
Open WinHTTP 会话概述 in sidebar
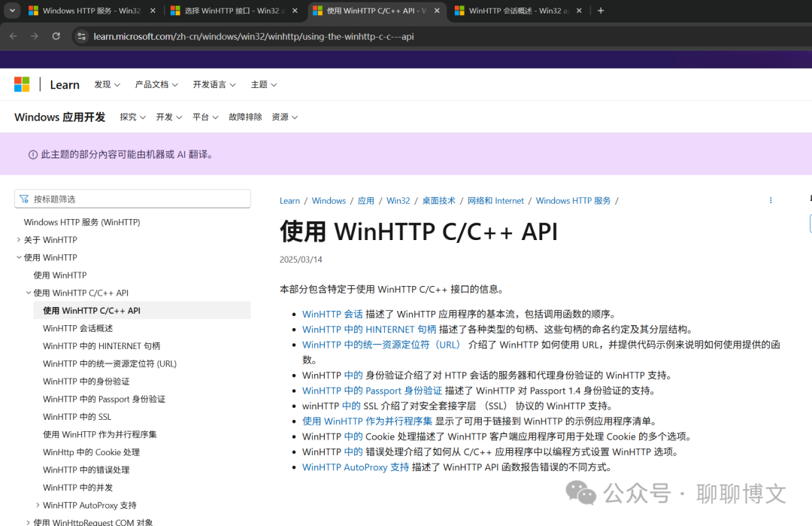[77, 328]
